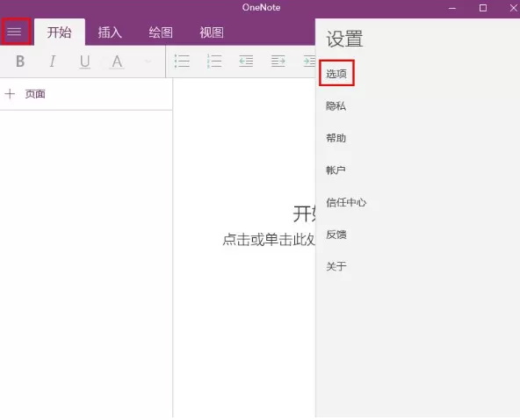Image resolution: width=520 pixels, height=420 pixels.
Task: Apply font color with the A icon
Action: click(x=117, y=62)
